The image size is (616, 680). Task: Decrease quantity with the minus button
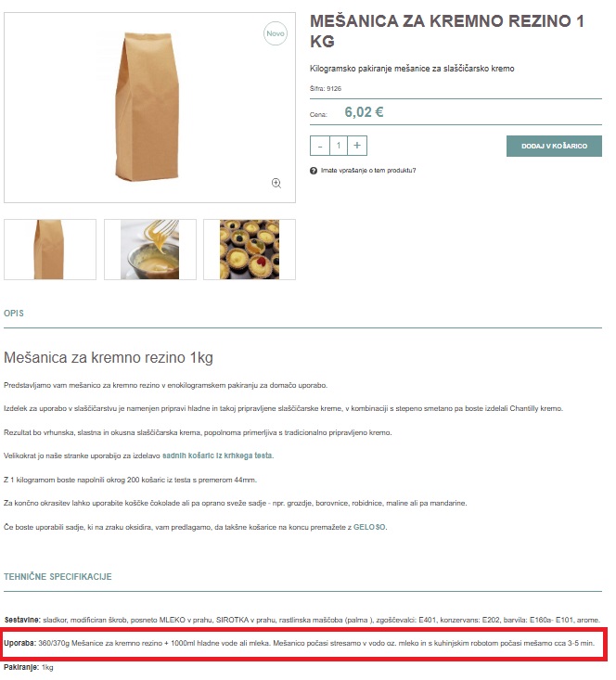click(320, 146)
